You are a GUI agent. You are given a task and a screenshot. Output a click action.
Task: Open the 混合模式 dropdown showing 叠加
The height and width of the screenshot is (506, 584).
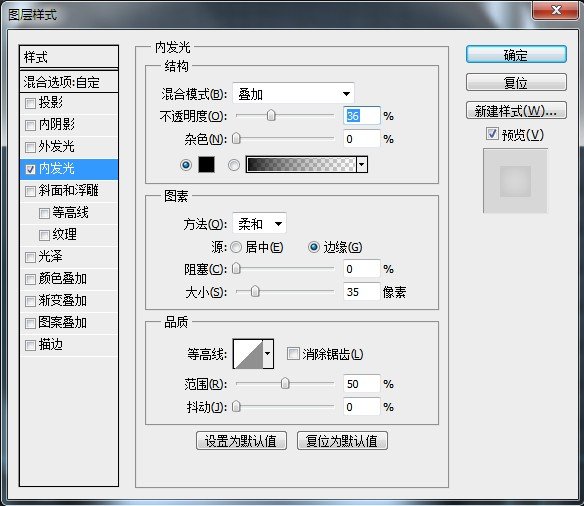pos(293,94)
